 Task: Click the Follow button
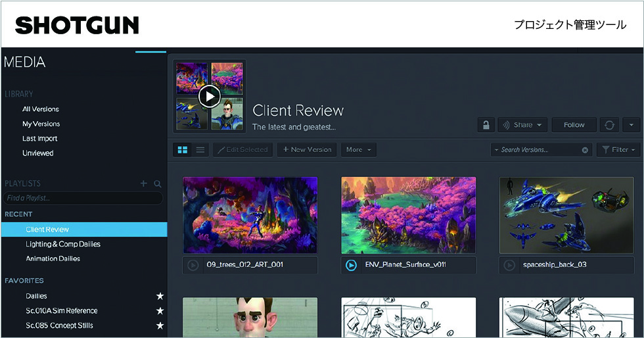click(x=574, y=125)
